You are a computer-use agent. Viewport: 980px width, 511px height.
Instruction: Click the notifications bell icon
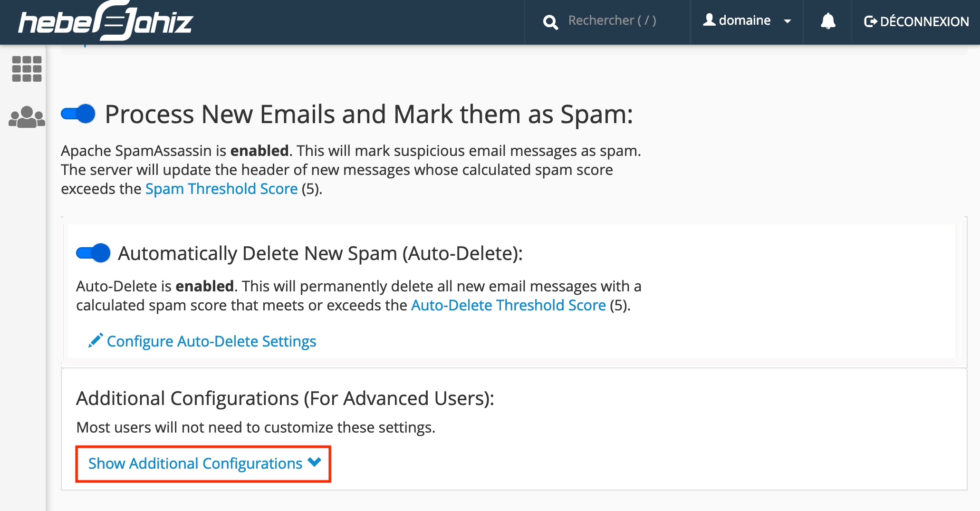click(x=828, y=21)
